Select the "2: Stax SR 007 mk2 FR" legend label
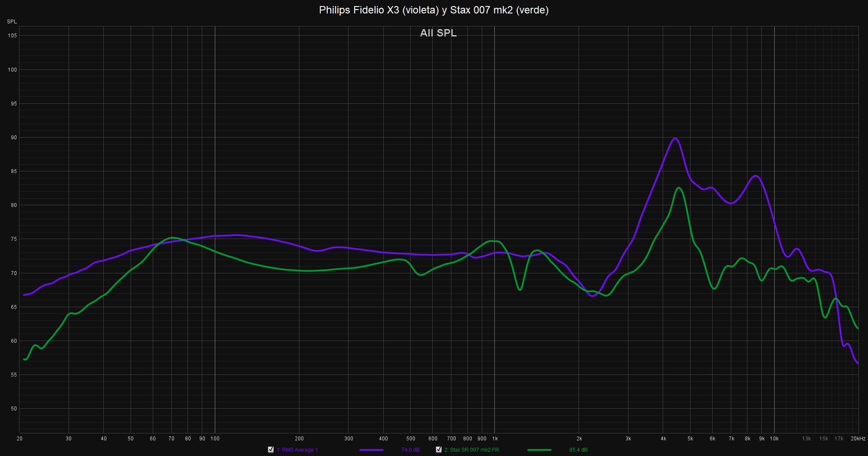 pos(471,450)
